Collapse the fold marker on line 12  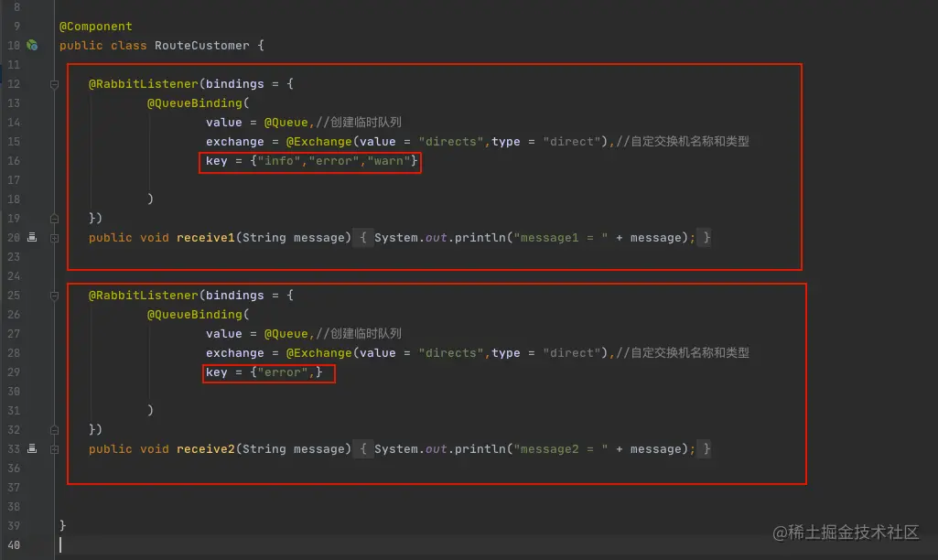click(x=54, y=84)
